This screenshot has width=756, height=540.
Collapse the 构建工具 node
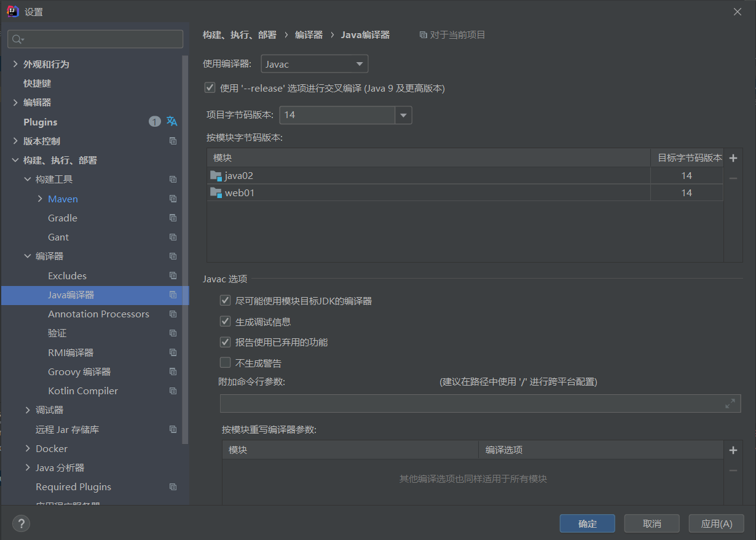[28, 179]
